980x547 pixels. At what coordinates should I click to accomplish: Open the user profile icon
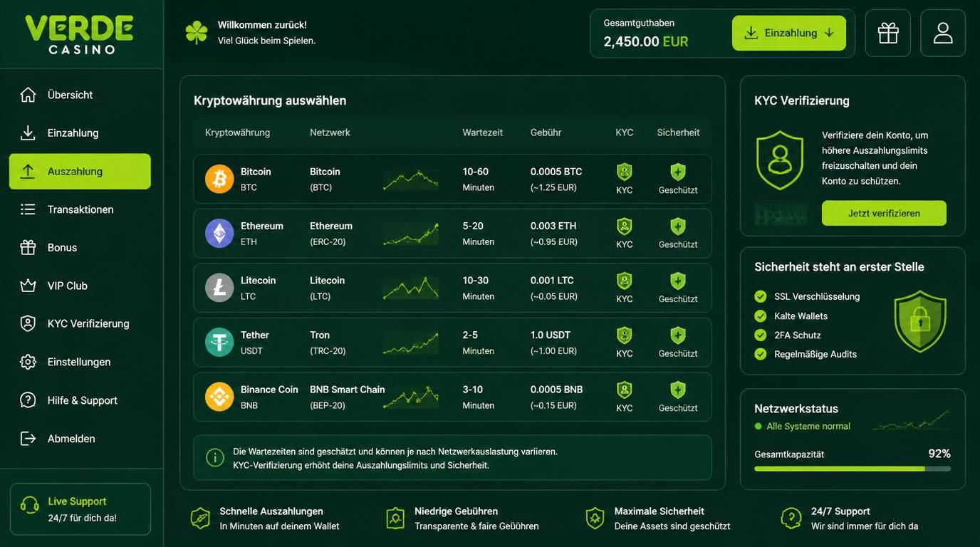pyautogui.click(x=943, y=33)
